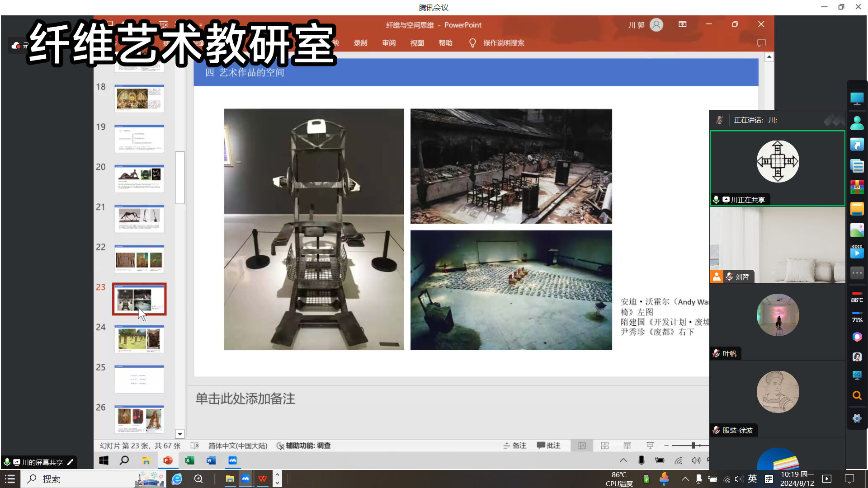Open the 视图 ribbon tab

(x=417, y=43)
